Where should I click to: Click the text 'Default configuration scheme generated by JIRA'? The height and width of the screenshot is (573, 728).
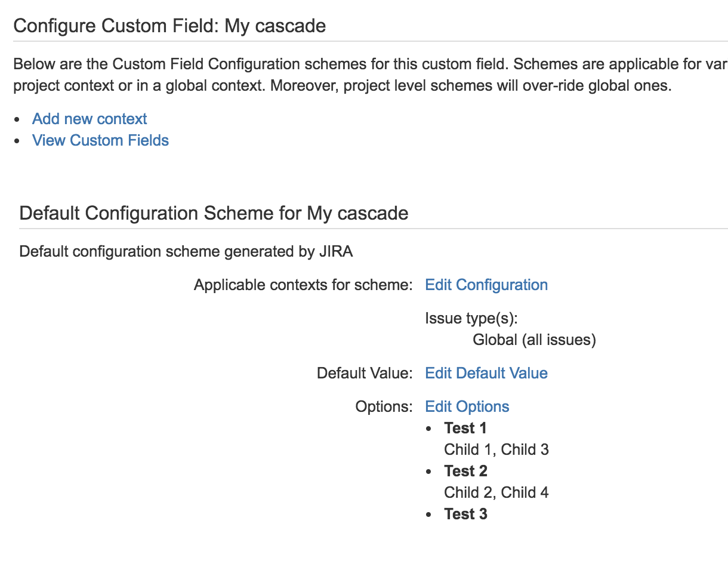pos(186,251)
